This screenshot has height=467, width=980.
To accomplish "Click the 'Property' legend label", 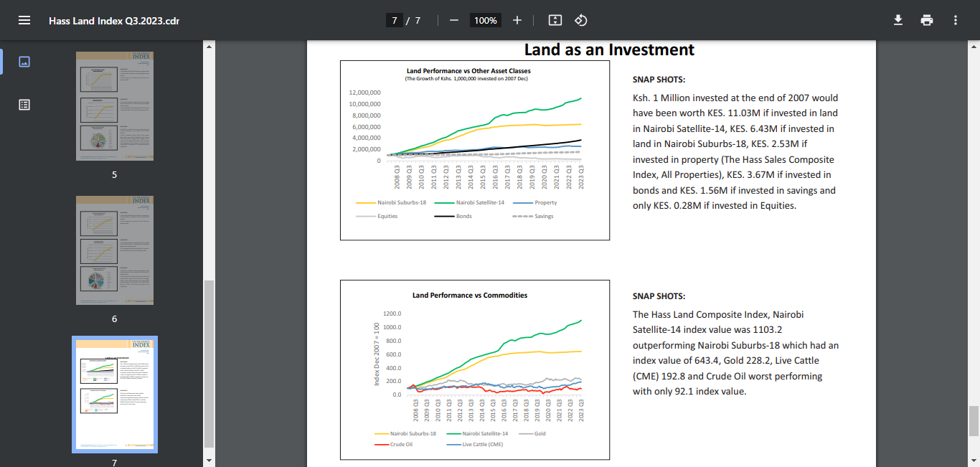I will [x=545, y=202].
